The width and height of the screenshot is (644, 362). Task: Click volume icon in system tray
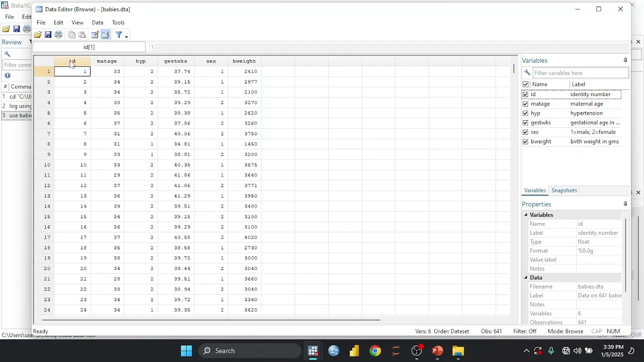tap(578, 351)
